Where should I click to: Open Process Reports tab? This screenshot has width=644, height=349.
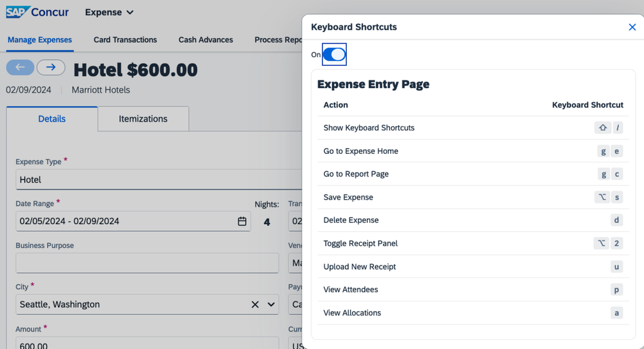click(278, 40)
